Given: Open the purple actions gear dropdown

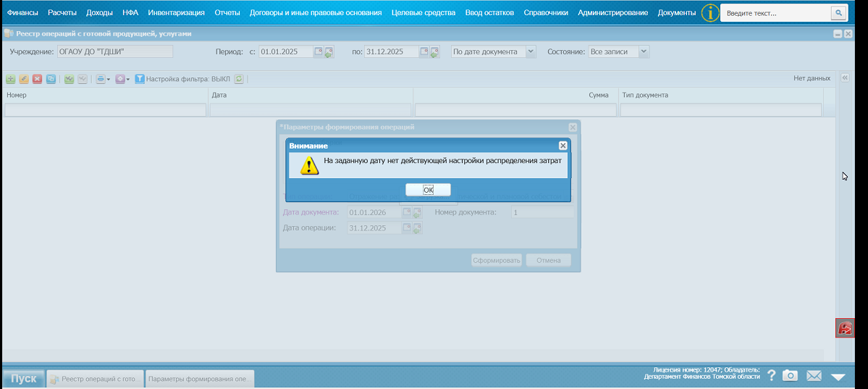Looking at the screenshot, I should click(x=122, y=79).
